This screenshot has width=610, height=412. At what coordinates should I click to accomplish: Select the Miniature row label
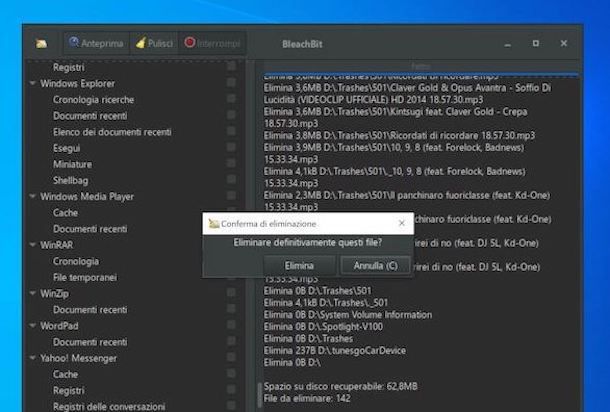[73, 164]
